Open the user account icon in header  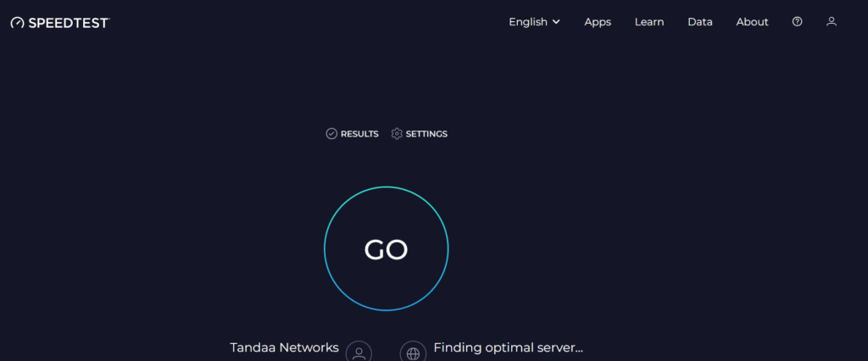(832, 22)
